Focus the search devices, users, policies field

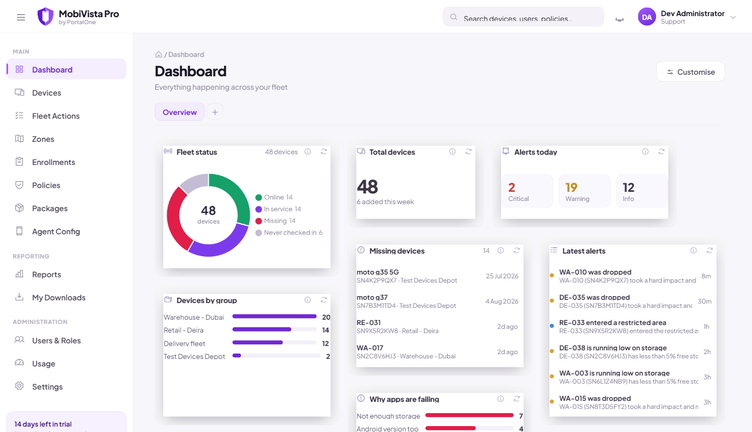point(523,17)
